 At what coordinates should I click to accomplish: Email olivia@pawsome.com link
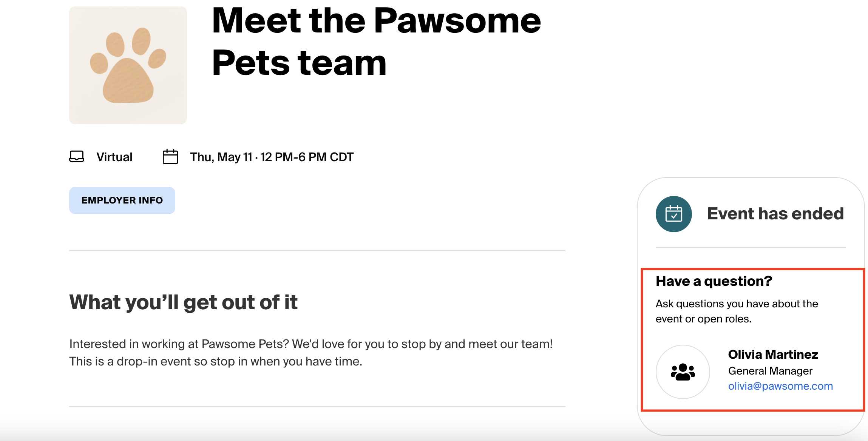point(780,386)
